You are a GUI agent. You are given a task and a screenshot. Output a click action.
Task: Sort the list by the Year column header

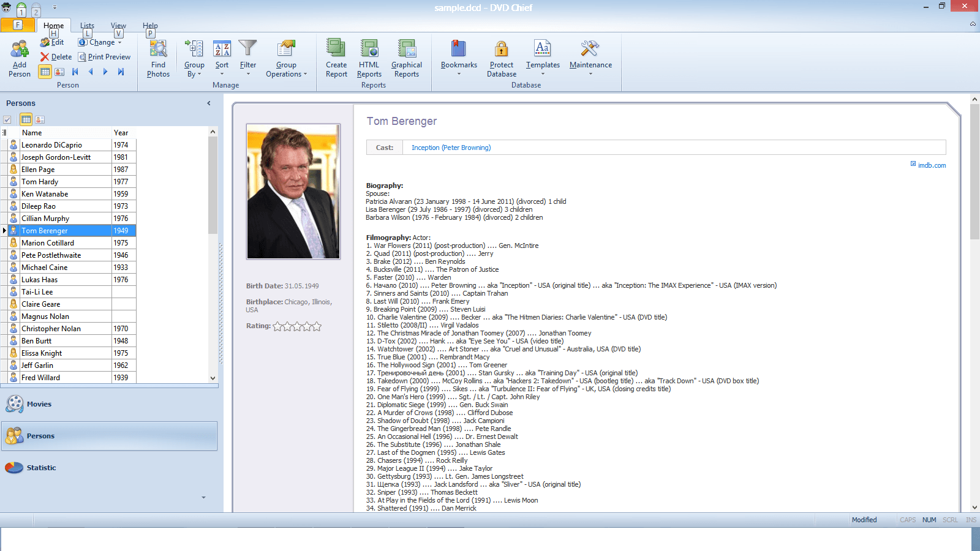tap(124, 132)
